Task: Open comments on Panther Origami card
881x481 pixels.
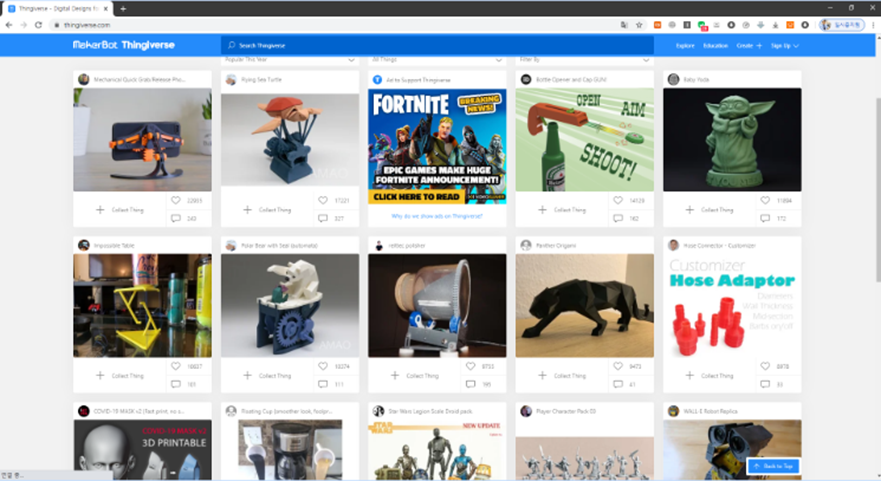Action: [x=618, y=384]
